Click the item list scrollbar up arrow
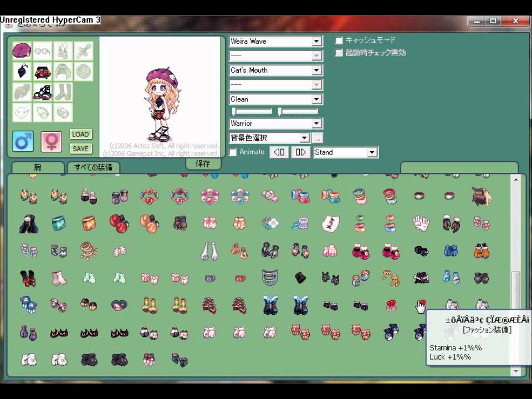The image size is (532, 399). pos(516,180)
